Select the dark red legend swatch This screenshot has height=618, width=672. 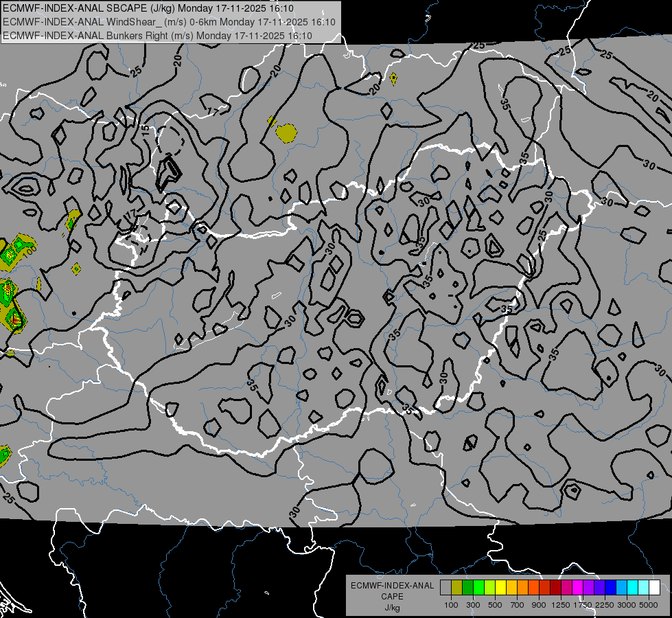(x=555, y=588)
